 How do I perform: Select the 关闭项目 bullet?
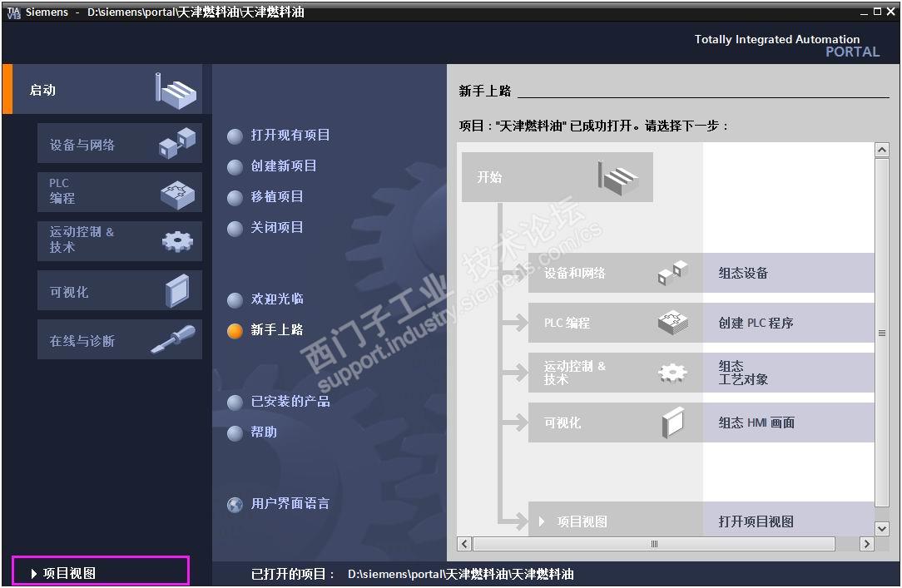pos(235,229)
